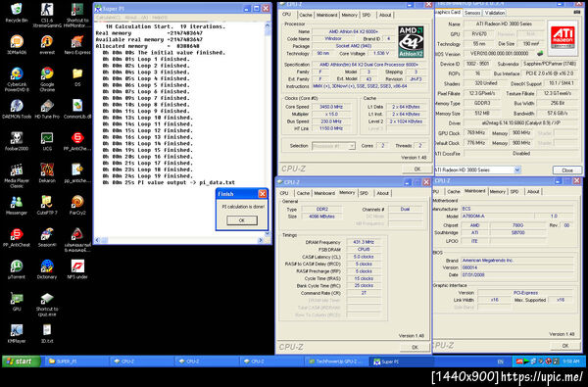Click the BIOS save chip icon in GPU-Z
The width and height of the screenshot is (588, 387).
pyautogui.click(x=540, y=54)
